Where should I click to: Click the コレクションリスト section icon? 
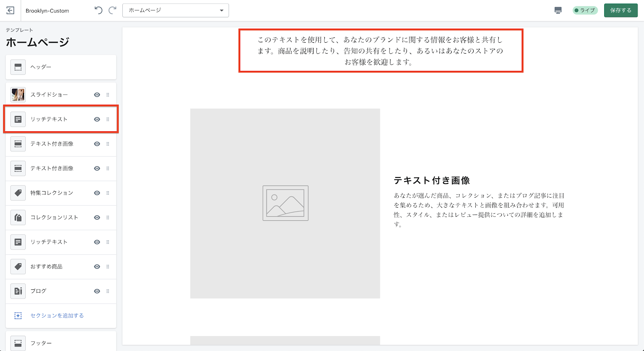point(18,217)
